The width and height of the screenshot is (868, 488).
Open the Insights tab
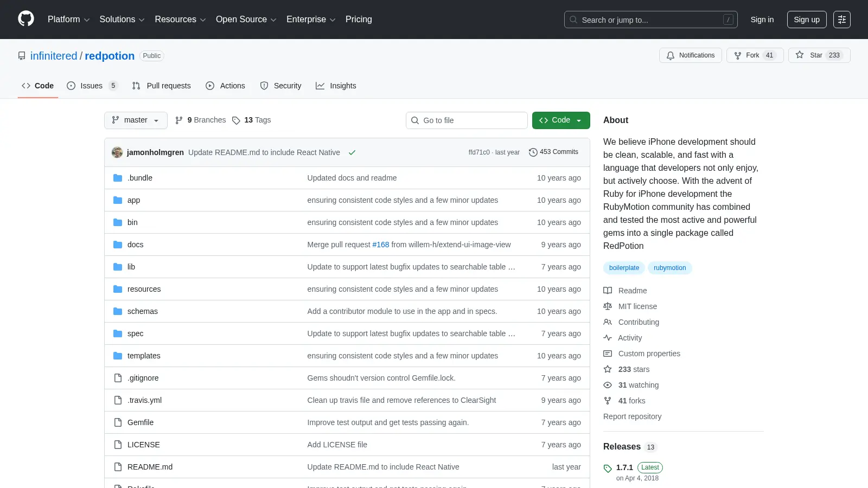point(336,86)
